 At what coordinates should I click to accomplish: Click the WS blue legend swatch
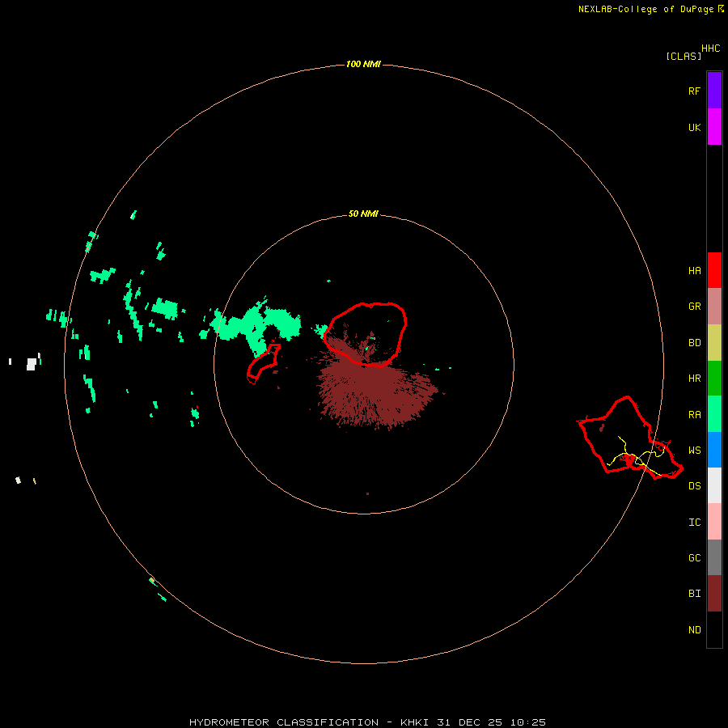coord(714,450)
